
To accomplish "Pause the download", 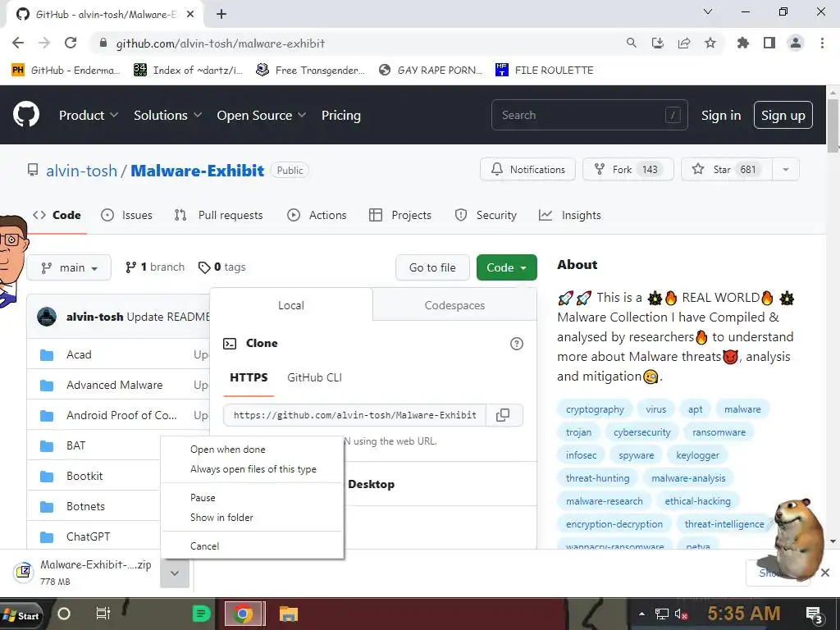I will tap(203, 498).
